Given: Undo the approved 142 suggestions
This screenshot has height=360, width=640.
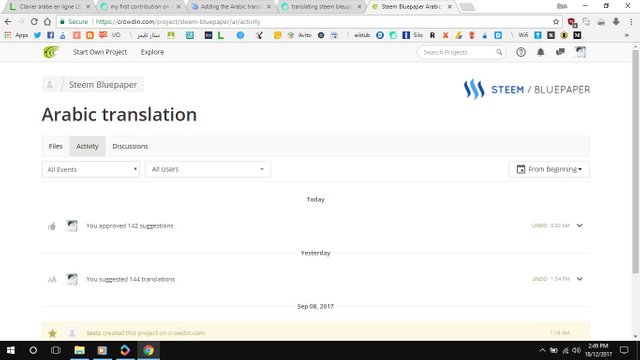Looking at the screenshot, I should 539,226.
